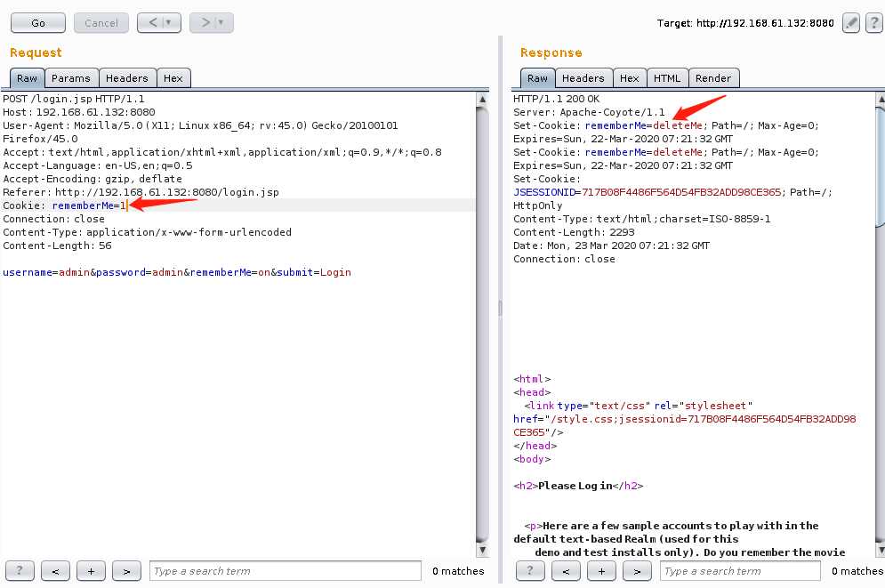Open help via the top-right question mark
This screenshot has height=588, width=885.
(x=873, y=23)
